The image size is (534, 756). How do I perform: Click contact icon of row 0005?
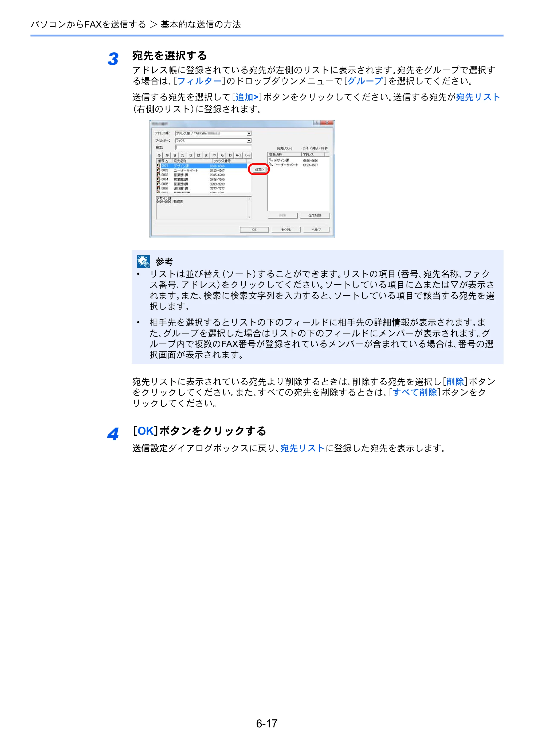coord(159,184)
